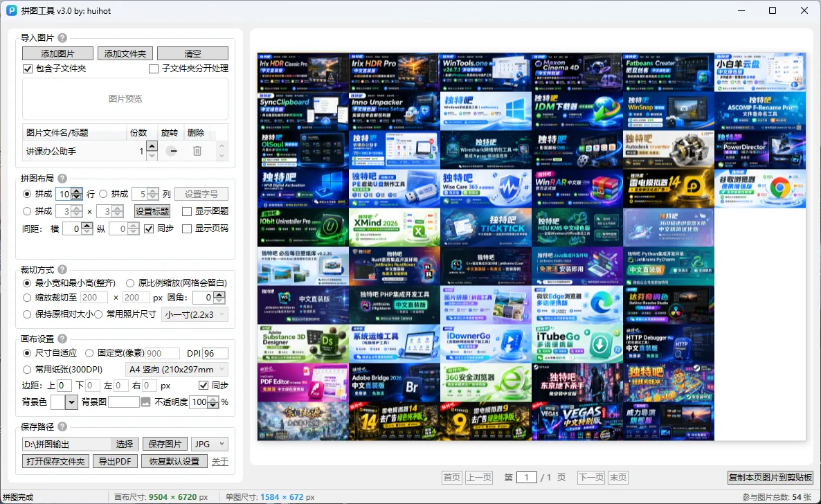Click the 上 top margin input field
This screenshot has width=821, height=504.
pos(64,385)
